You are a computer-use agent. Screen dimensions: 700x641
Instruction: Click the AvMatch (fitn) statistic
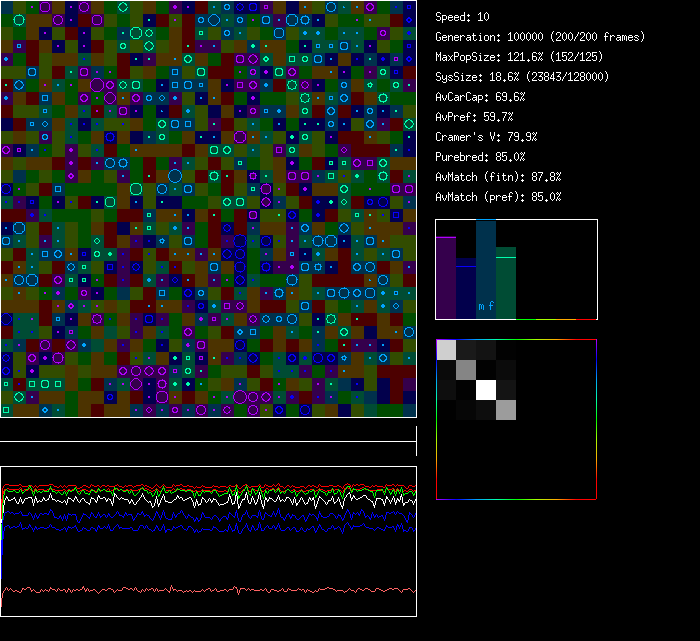(498, 177)
